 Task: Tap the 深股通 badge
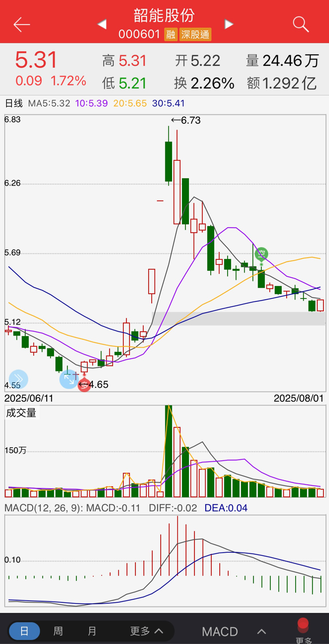pos(195,34)
